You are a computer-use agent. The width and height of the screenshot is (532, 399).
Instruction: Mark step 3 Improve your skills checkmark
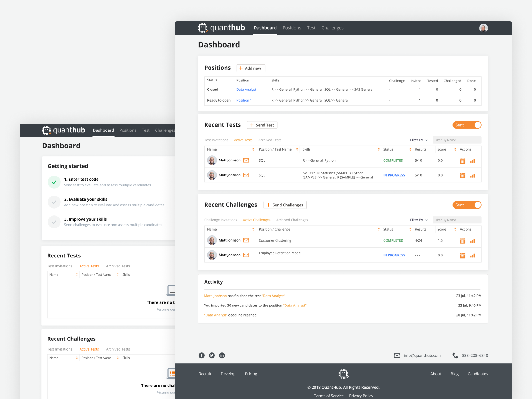[x=54, y=222]
